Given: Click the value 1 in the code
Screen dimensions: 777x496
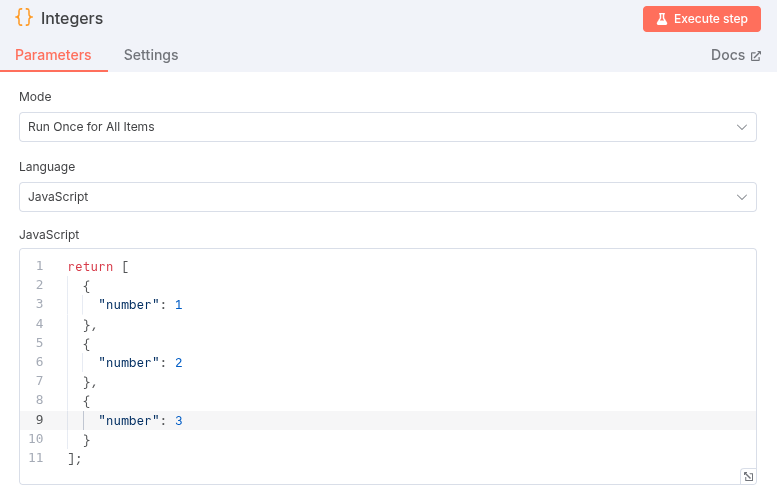Looking at the screenshot, I should pos(178,305).
